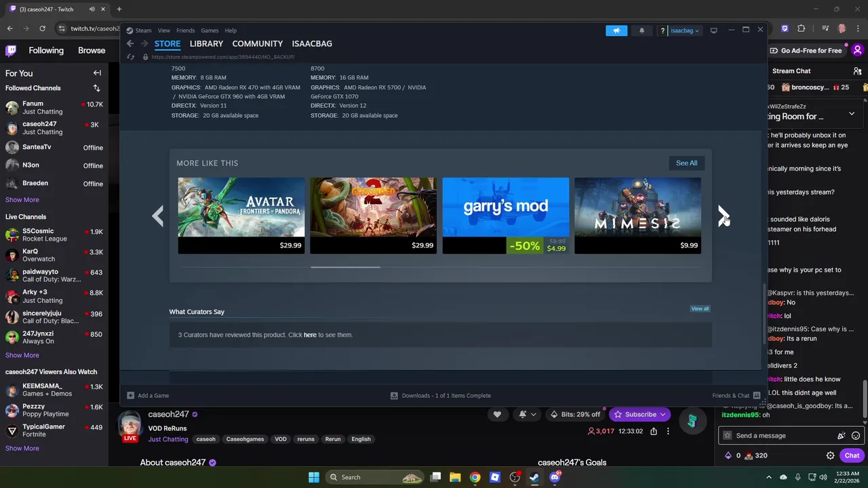
Task: Open the Avatar Frontiers of Pandora card
Action: click(x=241, y=216)
